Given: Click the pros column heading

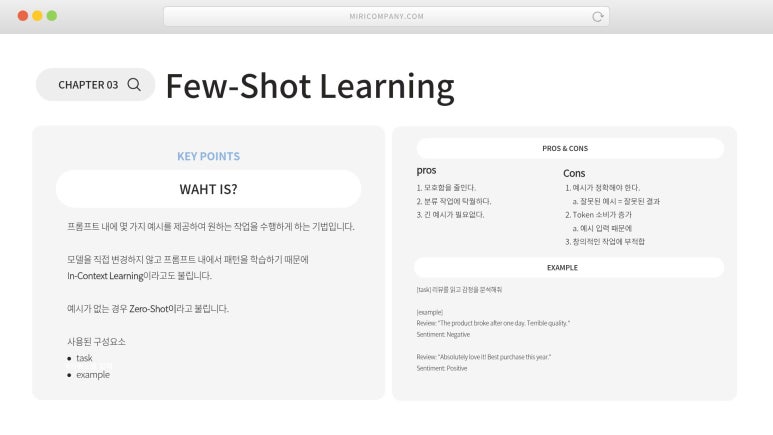Looking at the screenshot, I should point(426,171).
